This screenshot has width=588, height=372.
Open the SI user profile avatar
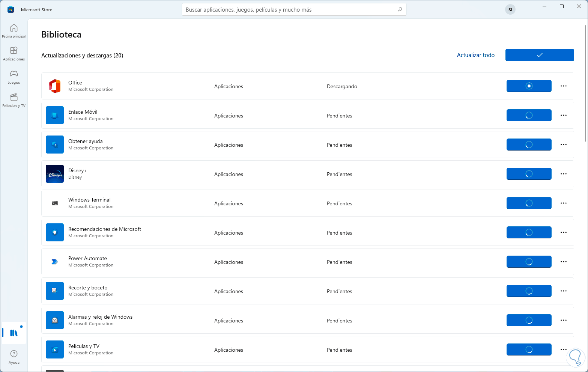coord(510,10)
